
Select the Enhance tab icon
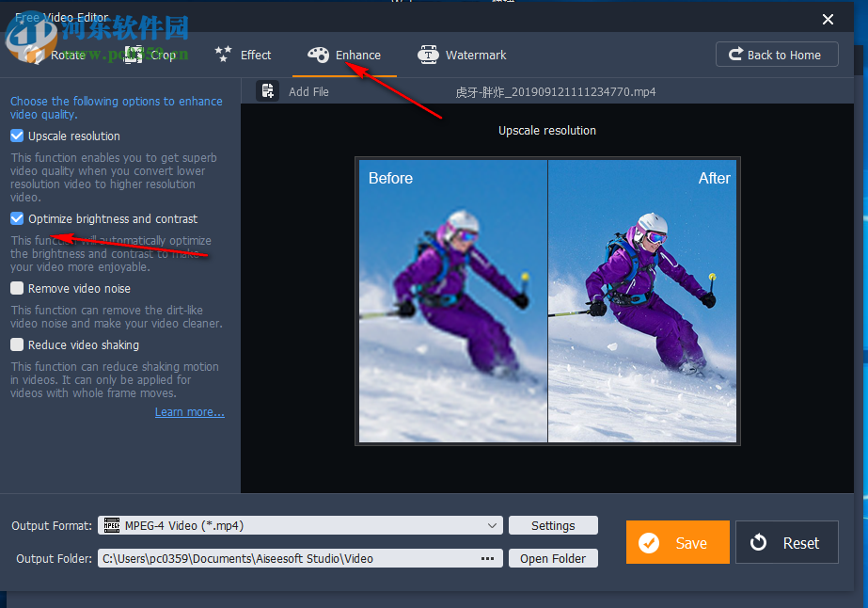click(318, 55)
